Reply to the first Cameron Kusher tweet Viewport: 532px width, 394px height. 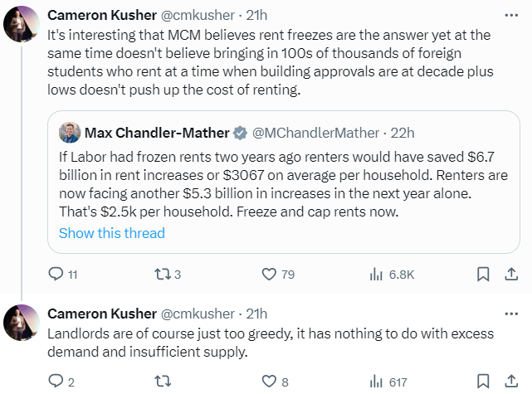tap(56, 274)
